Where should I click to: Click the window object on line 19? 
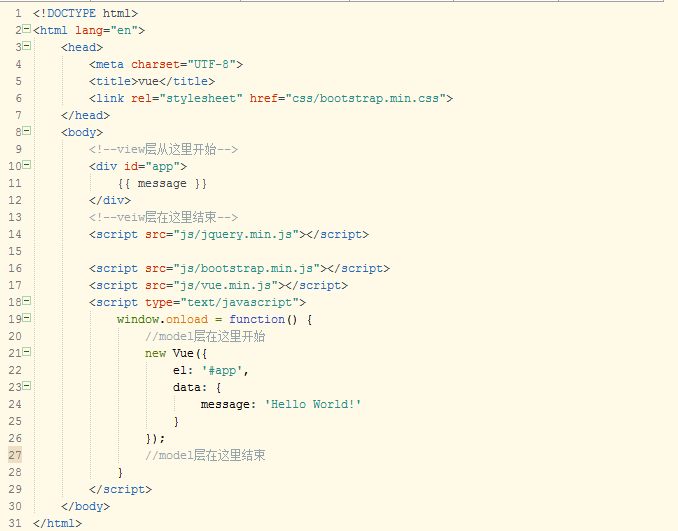tap(138, 319)
